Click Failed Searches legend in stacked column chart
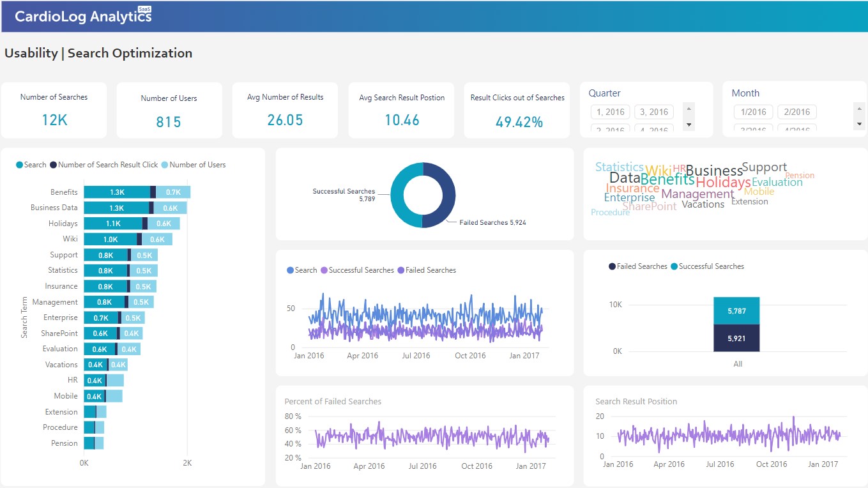The height and width of the screenshot is (488, 868). click(638, 266)
